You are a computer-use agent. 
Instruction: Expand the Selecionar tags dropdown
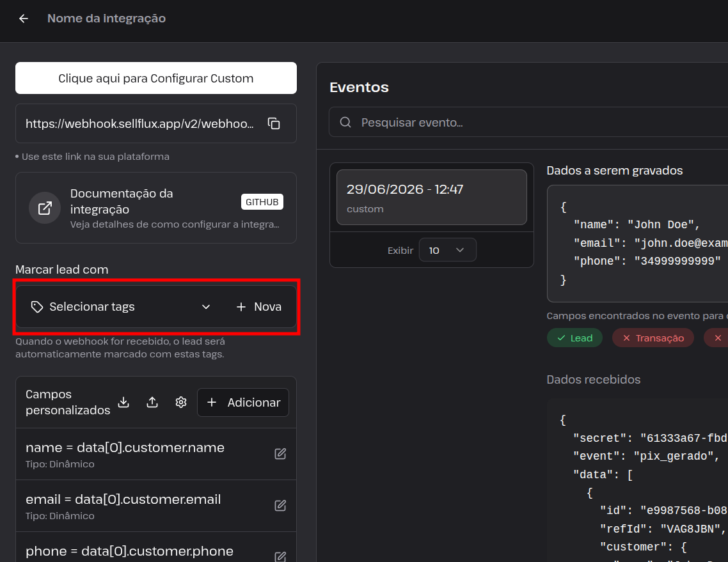[206, 307]
